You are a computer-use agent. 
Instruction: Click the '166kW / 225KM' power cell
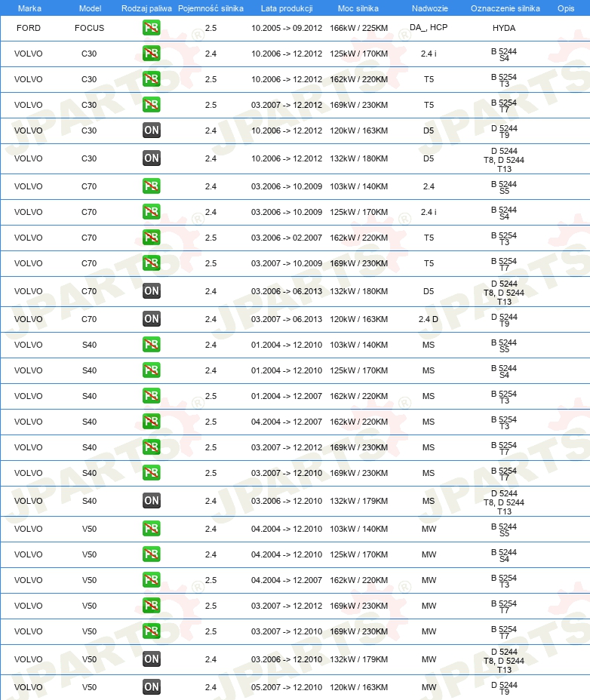358,28
